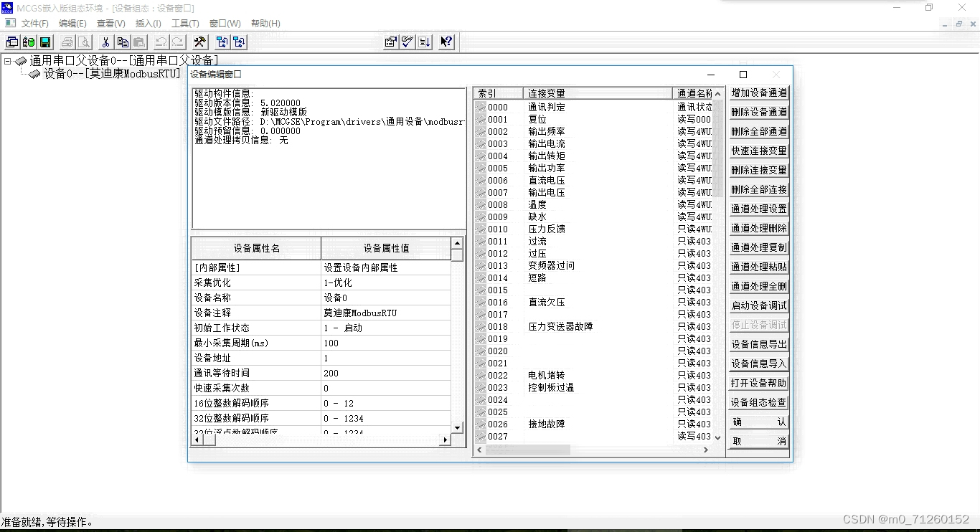The height and width of the screenshot is (532, 980).
Task: Click the row icon beside index 0000
Action: 481,108
